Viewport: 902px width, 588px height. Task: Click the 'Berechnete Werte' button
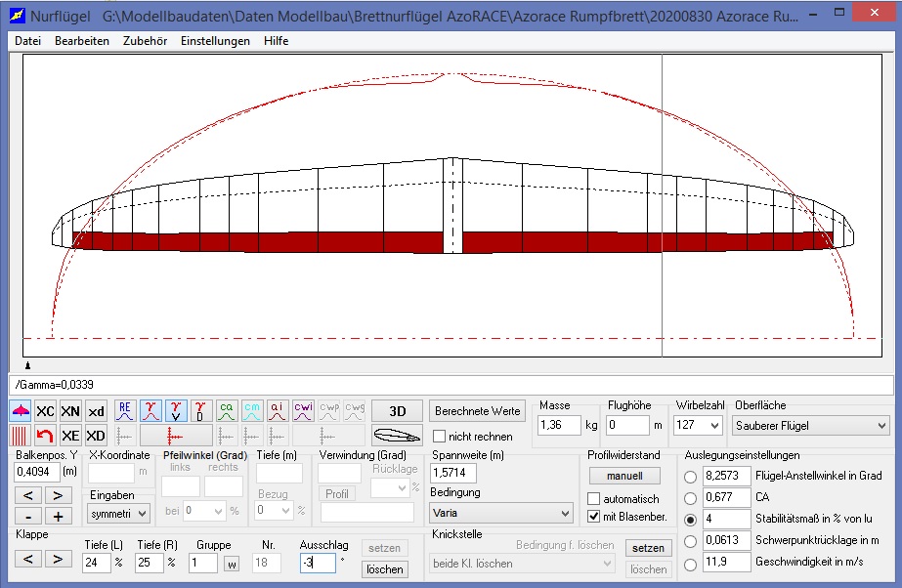pyautogui.click(x=478, y=411)
